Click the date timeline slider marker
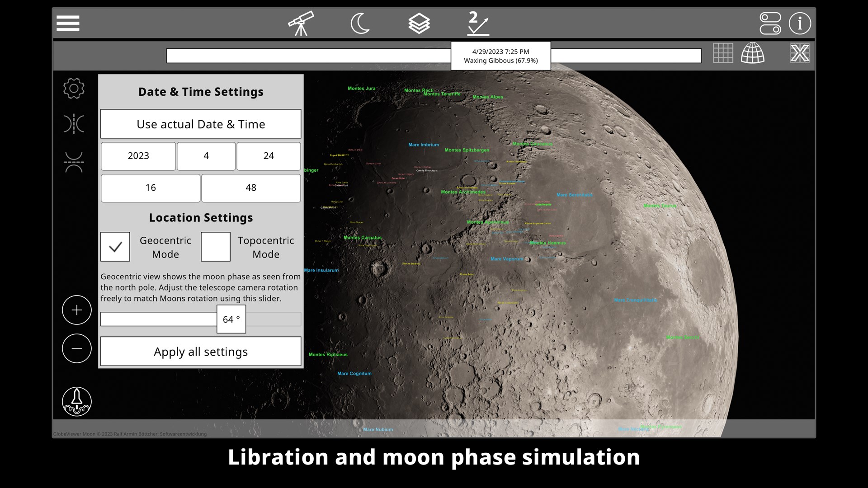The height and width of the screenshot is (488, 868). point(500,56)
